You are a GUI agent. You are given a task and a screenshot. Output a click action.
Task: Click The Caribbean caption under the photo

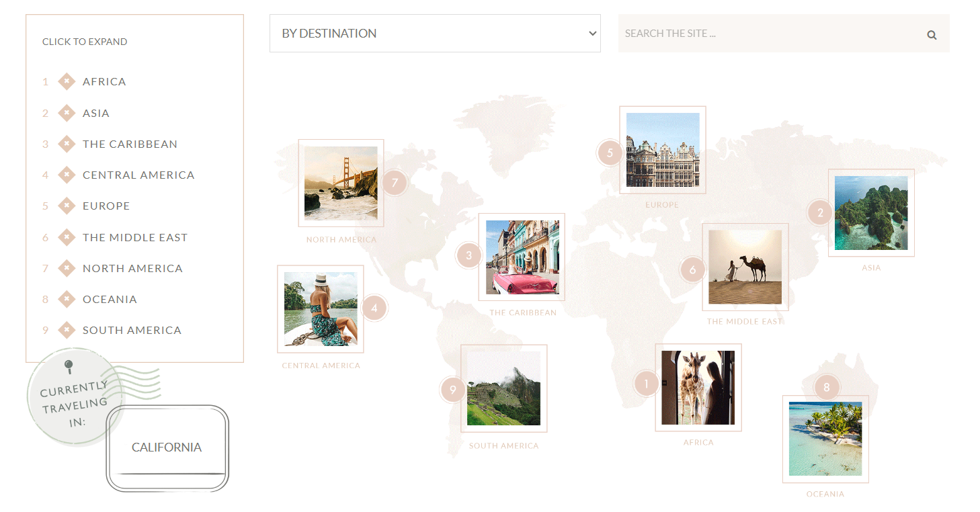tap(523, 313)
